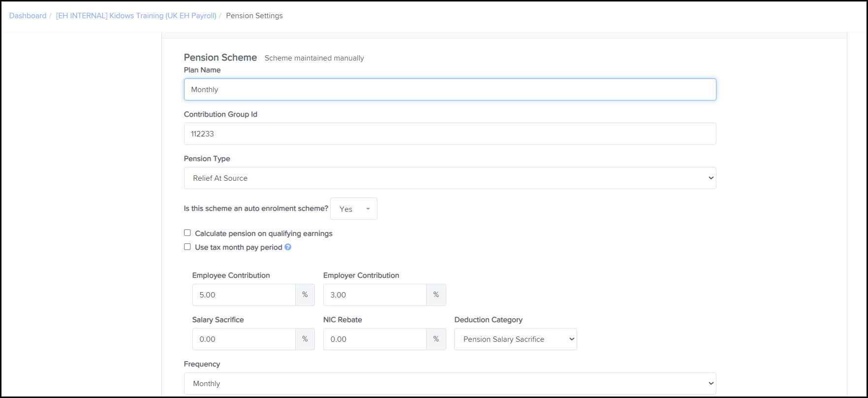
Task: Click the percent symbol beside Salary Sacrifice
Action: point(305,339)
